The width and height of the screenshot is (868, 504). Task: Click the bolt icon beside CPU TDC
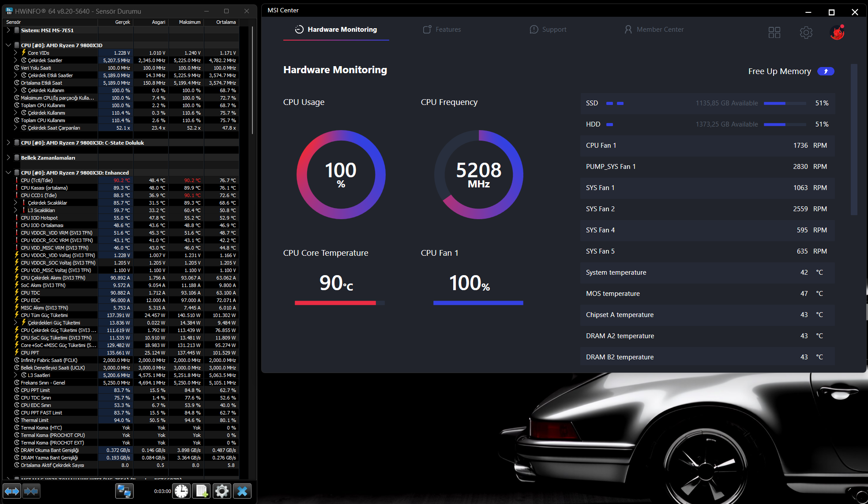coord(17,293)
